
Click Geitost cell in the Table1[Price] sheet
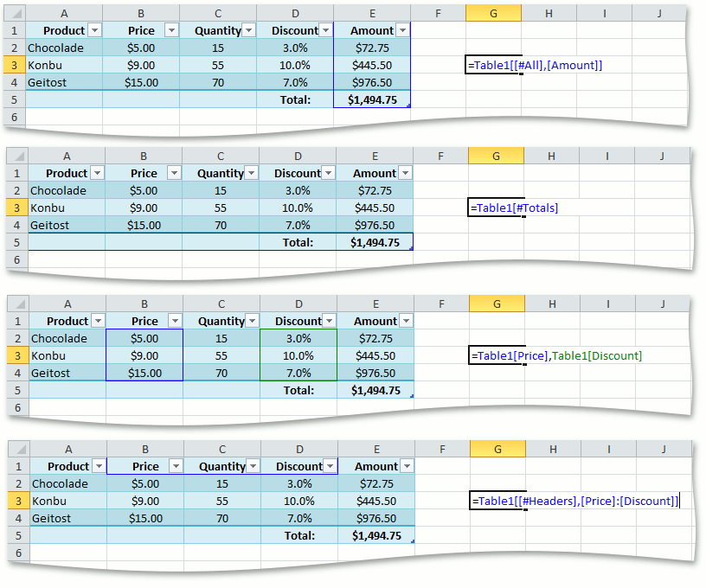click(x=67, y=373)
